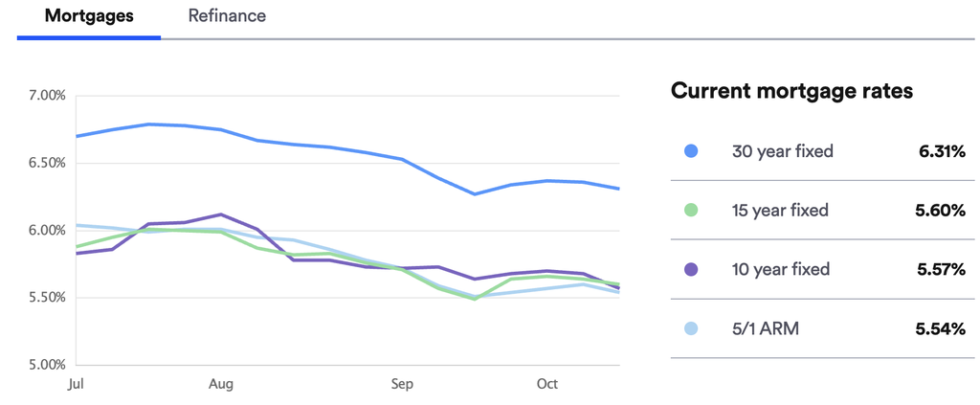Click the 5.60% rate value
Screen dimensions: 980x405
click(x=941, y=211)
